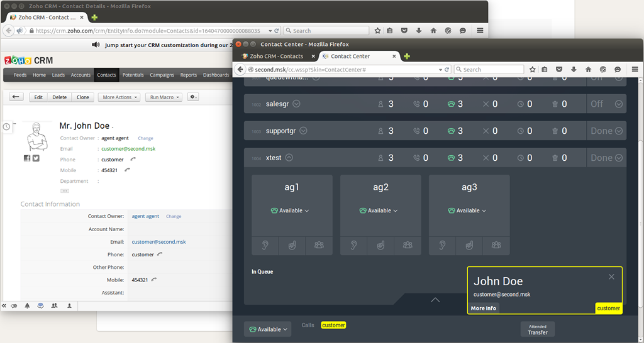
Task: Open the xtest Done status dropdown
Action: pos(606,158)
